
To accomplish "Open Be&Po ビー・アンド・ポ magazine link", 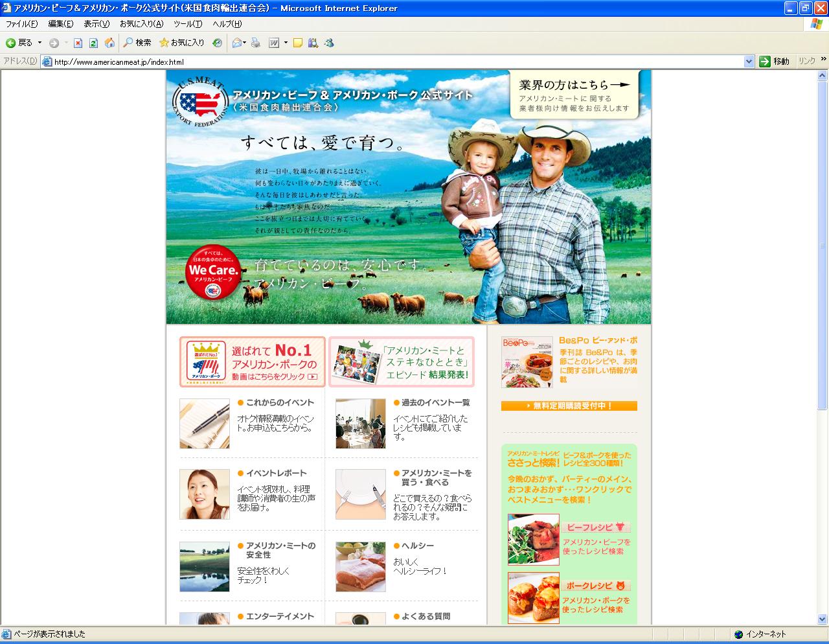I will pos(598,340).
